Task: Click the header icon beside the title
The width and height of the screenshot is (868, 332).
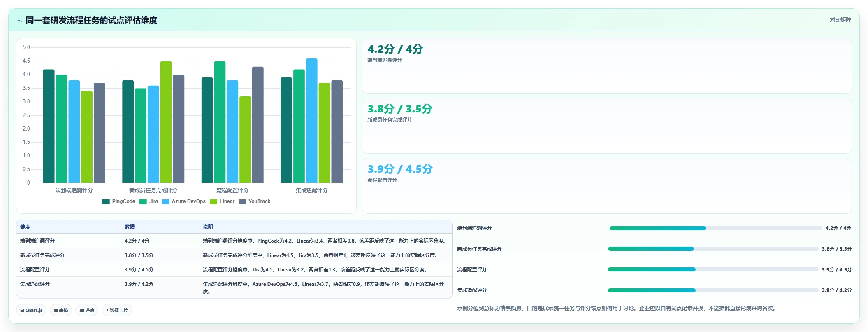Action: pos(19,21)
